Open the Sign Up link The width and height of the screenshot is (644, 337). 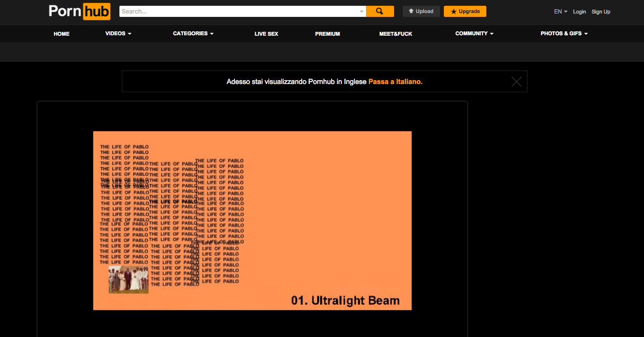point(600,12)
